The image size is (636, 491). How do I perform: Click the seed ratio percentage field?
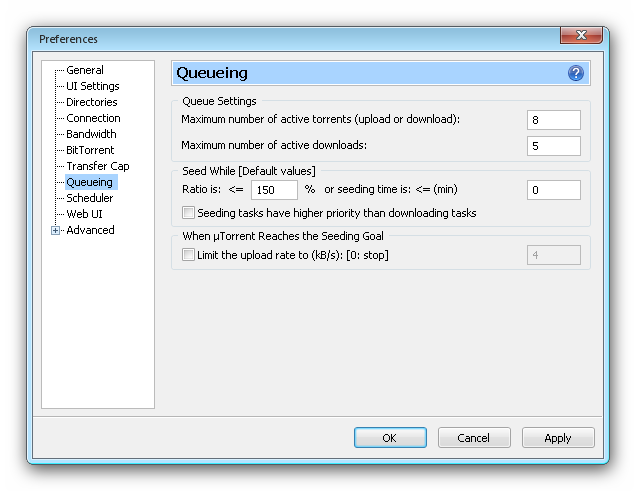(274, 190)
